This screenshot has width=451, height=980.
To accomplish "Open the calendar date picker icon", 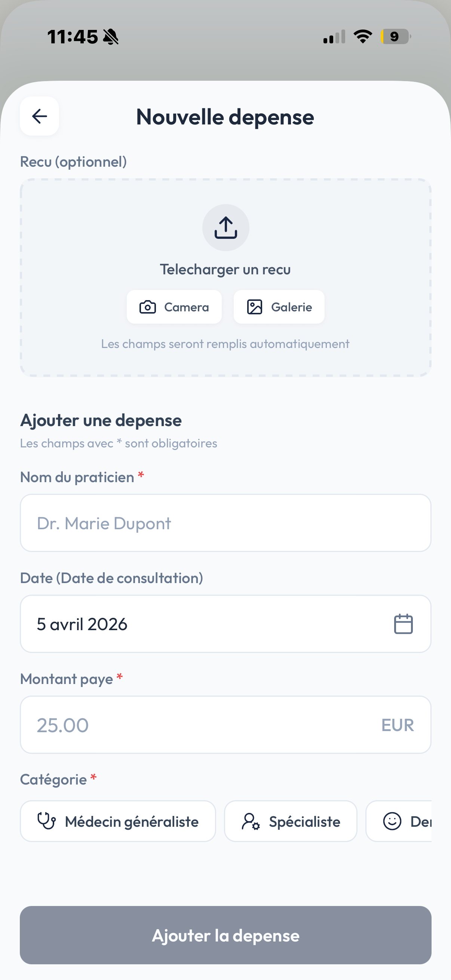I will (403, 624).
